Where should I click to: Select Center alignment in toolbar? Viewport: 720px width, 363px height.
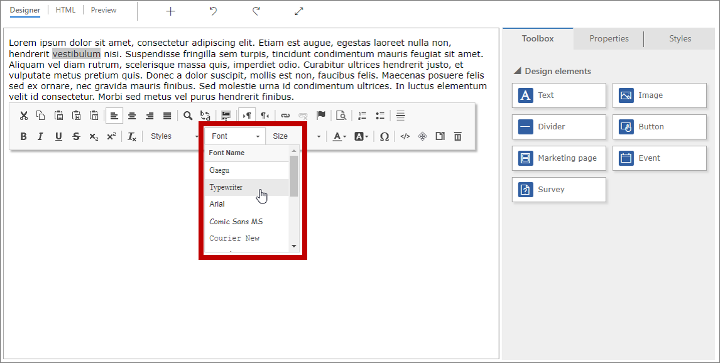(x=132, y=116)
